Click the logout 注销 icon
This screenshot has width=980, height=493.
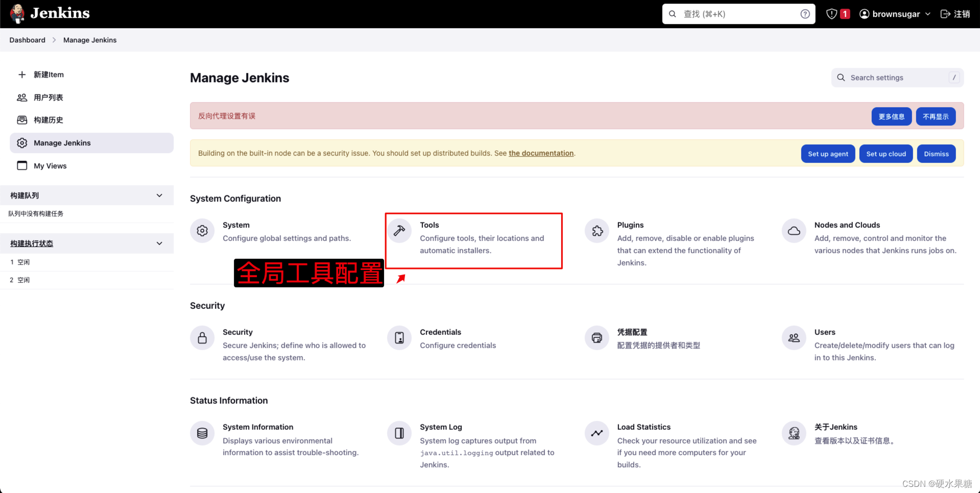coord(945,14)
